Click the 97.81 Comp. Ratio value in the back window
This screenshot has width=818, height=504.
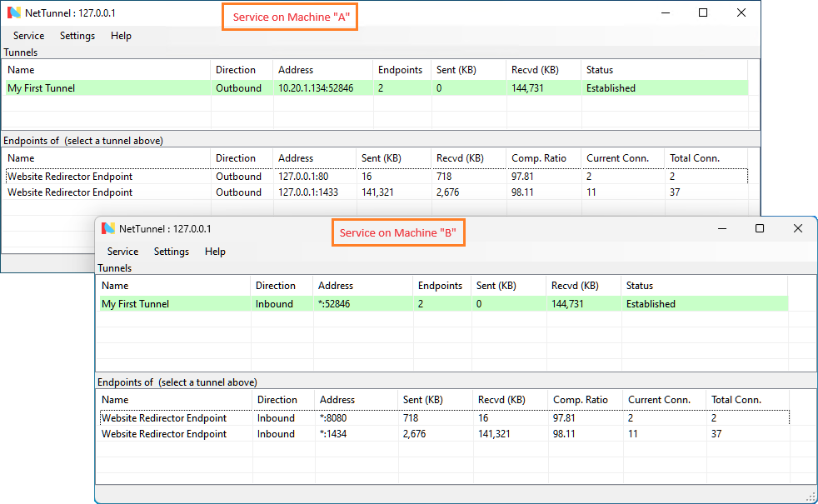pyautogui.click(x=522, y=177)
